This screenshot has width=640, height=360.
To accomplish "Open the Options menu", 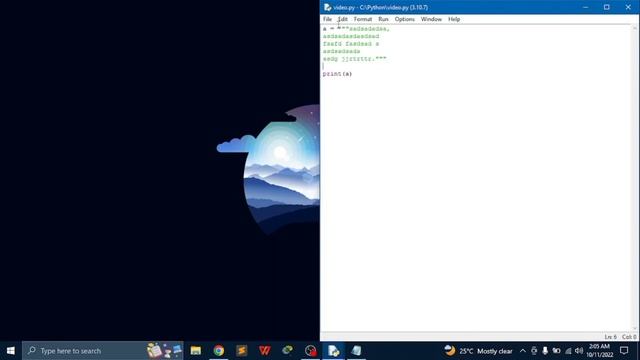I will 404,19.
